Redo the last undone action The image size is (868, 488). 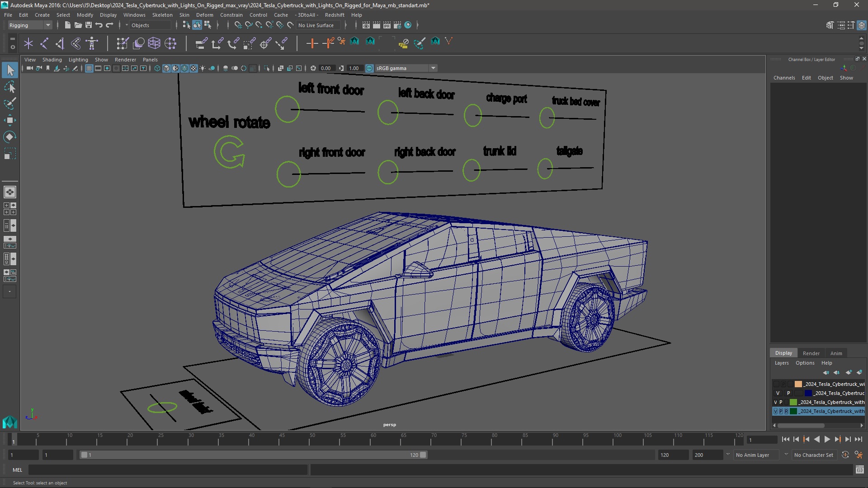[x=109, y=25]
